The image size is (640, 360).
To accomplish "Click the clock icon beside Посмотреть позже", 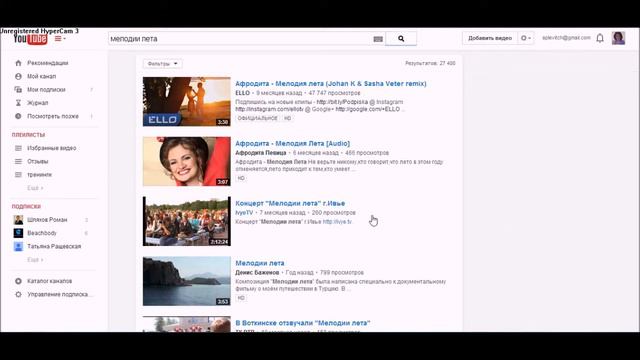I will click(x=18, y=116).
